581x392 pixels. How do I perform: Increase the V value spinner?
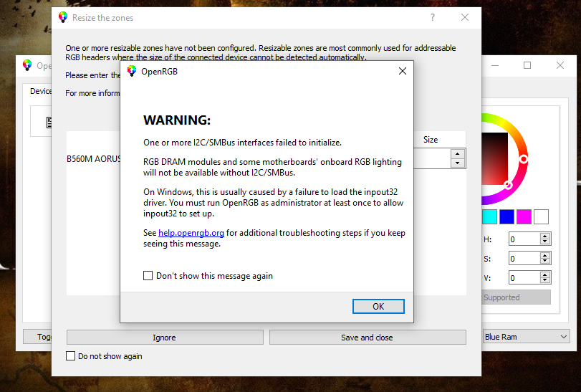tap(544, 274)
